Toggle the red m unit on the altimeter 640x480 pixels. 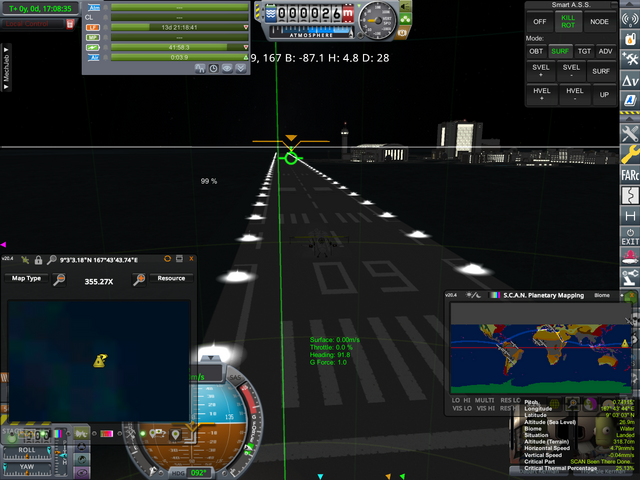tap(348, 13)
